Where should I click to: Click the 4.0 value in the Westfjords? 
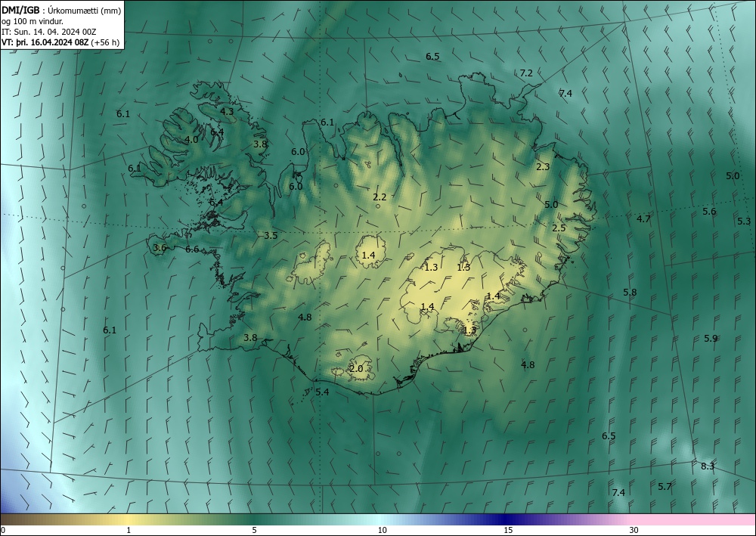pyautogui.click(x=191, y=140)
